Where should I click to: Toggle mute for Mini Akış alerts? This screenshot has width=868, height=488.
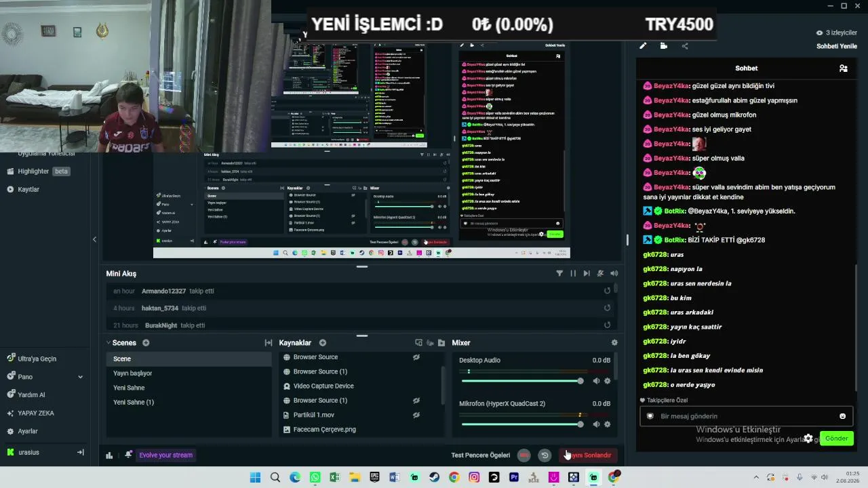click(x=600, y=273)
